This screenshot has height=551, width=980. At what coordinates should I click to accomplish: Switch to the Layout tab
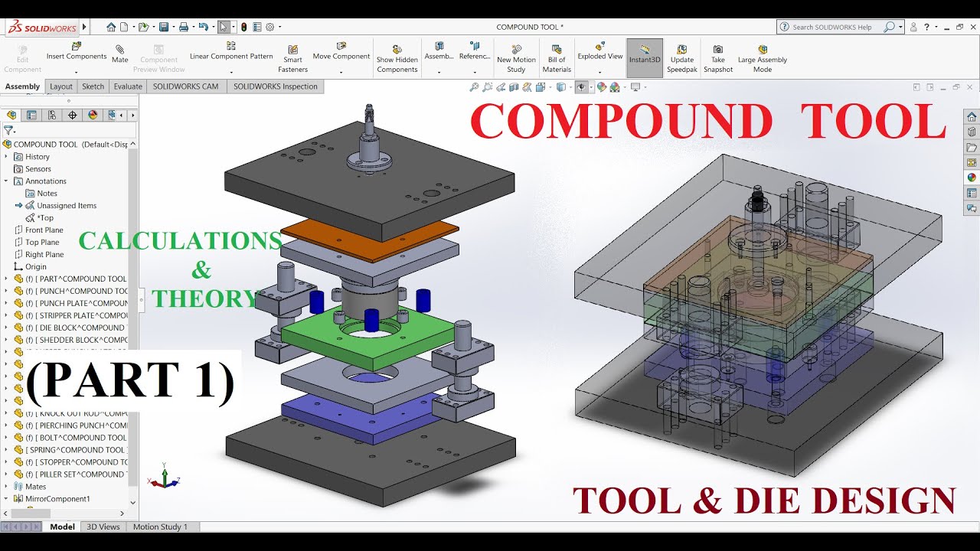click(61, 86)
